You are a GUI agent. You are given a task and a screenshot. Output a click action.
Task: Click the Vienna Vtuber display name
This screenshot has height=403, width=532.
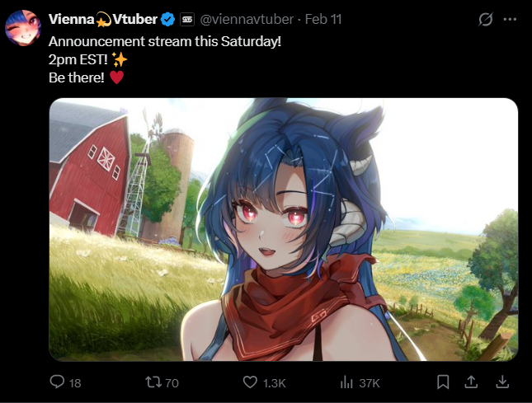pos(103,19)
